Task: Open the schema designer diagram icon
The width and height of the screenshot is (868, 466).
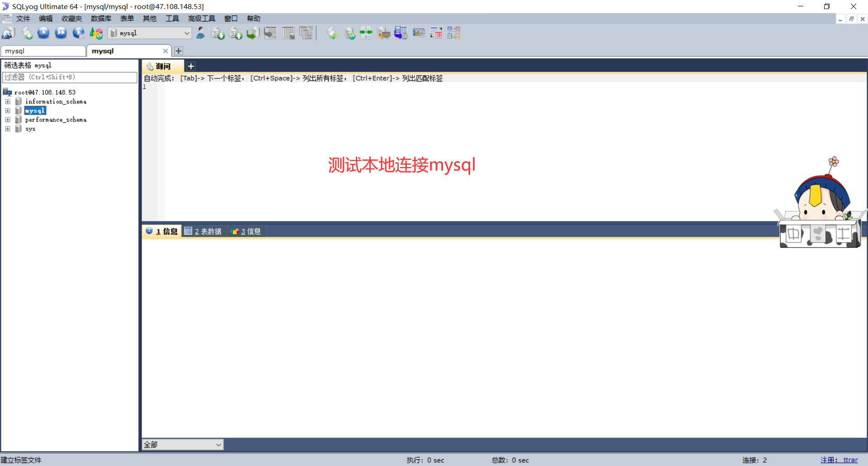Action: pyautogui.click(x=454, y=33)
